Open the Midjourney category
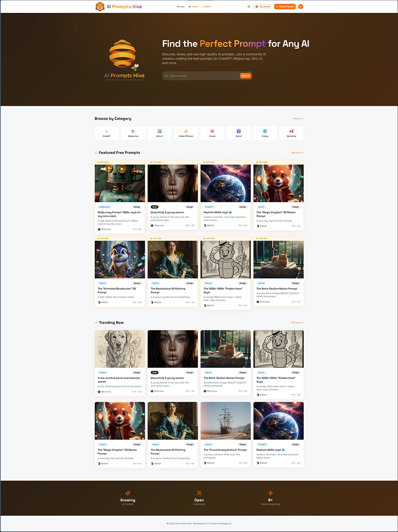The image size is (398, 532). [x=133, y=133]
